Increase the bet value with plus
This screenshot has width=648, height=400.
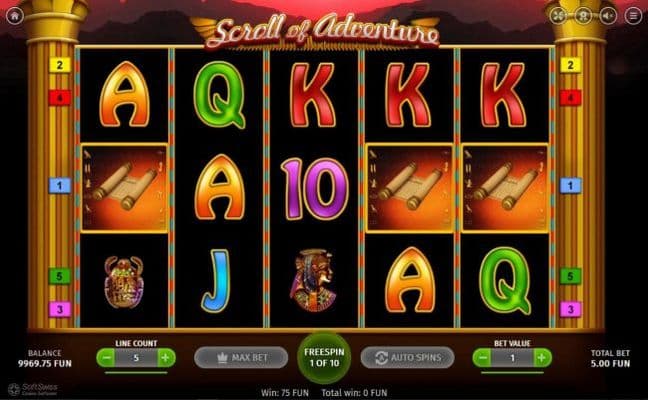542,358
